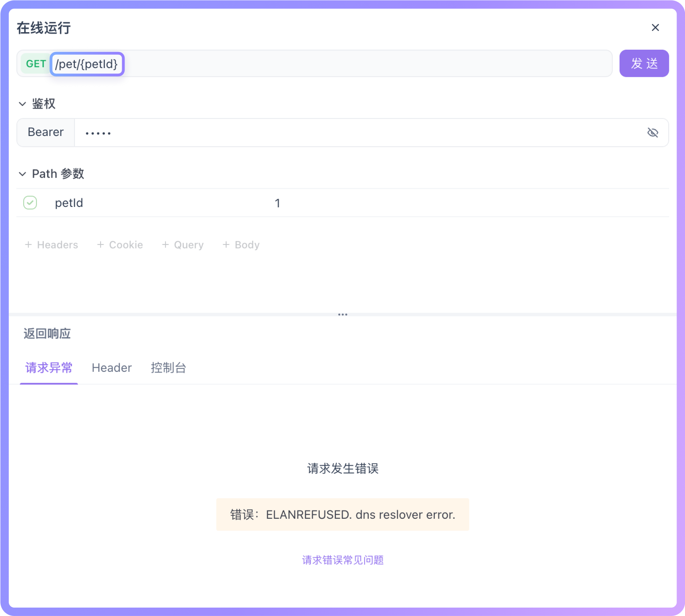Click the ELANREFUSED error message box
The image size is (685, 616).
click(x=342, y=514)
